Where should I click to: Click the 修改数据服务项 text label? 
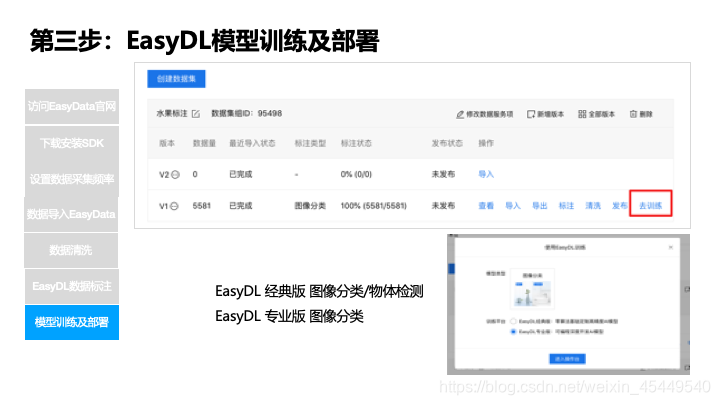(489, 114)
